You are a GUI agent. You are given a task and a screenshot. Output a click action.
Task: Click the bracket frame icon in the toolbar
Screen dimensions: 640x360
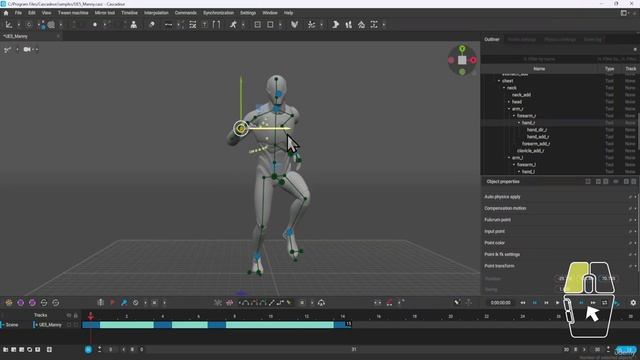[x=217, y=25]
